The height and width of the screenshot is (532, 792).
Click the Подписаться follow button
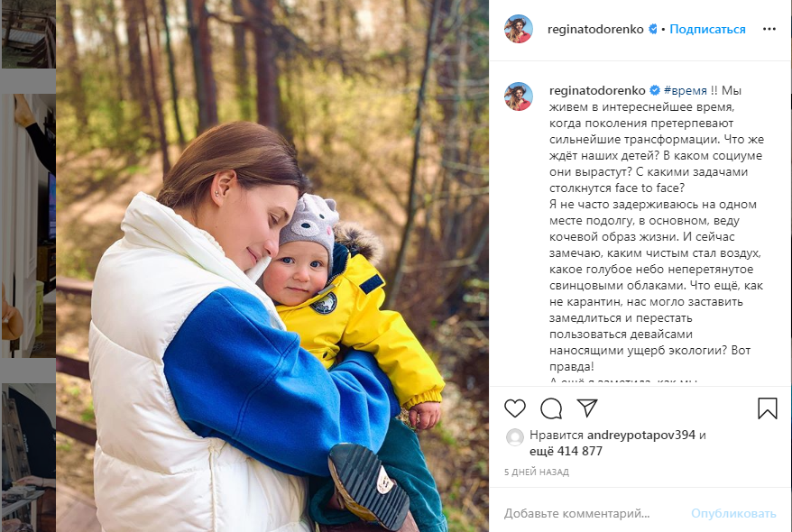click(x=707, y=29)
